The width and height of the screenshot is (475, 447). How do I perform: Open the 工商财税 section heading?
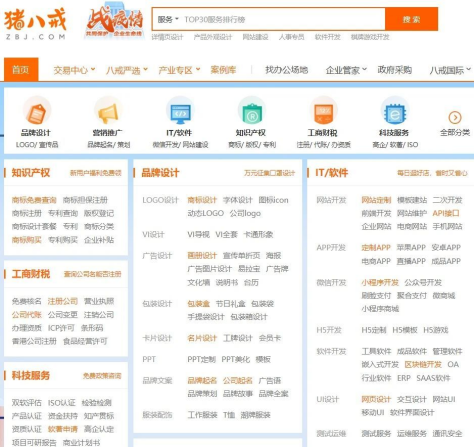pyautogui.click(x=31, y=274)
